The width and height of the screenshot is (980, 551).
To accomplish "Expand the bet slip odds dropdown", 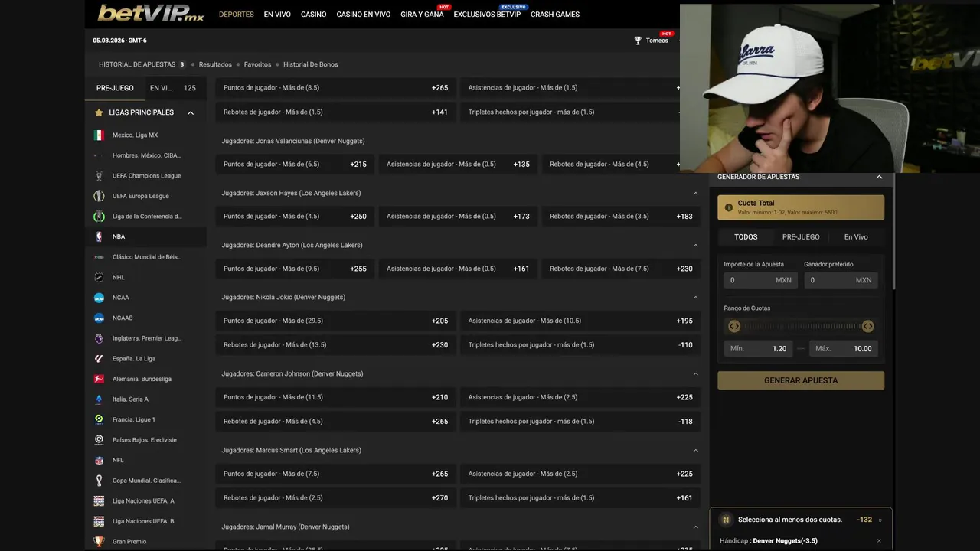I will tap(880, 520).
